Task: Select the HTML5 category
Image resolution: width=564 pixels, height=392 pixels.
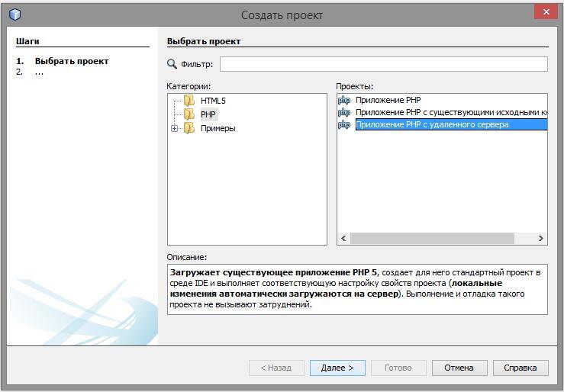Action: (213, 101)
